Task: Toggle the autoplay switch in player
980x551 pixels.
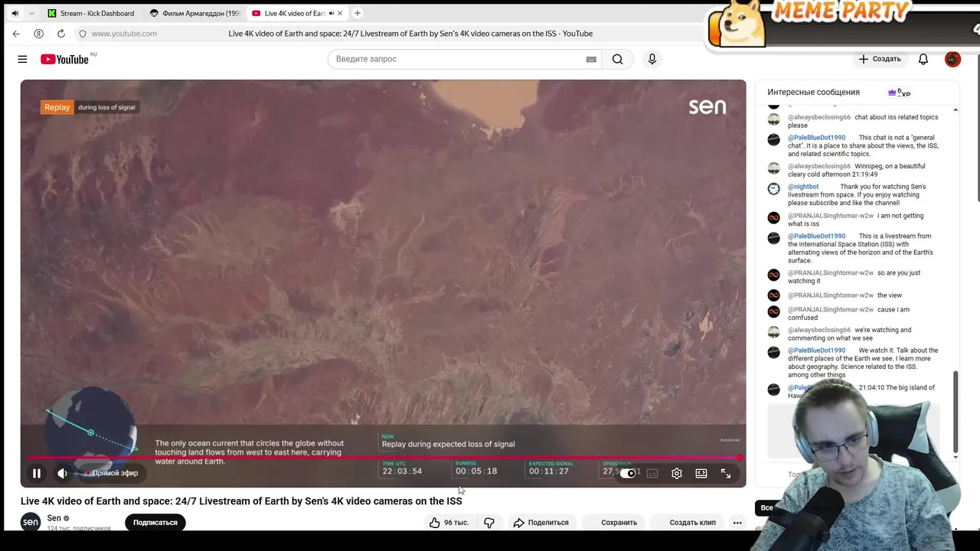Action: pyautogui.click(x=629, y=473)
